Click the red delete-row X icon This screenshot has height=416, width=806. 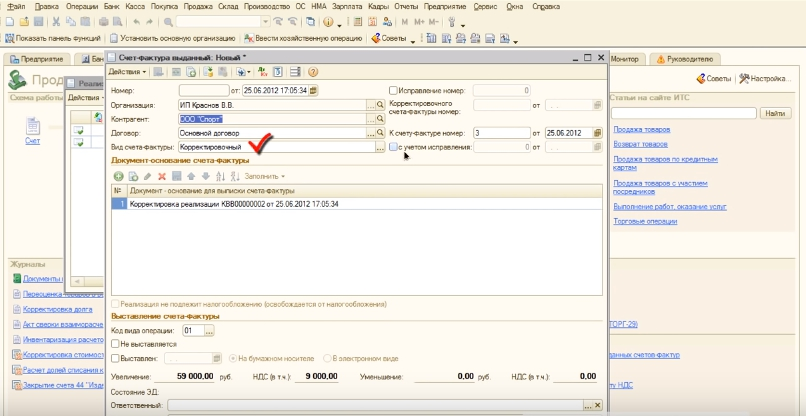coord(162,176)
